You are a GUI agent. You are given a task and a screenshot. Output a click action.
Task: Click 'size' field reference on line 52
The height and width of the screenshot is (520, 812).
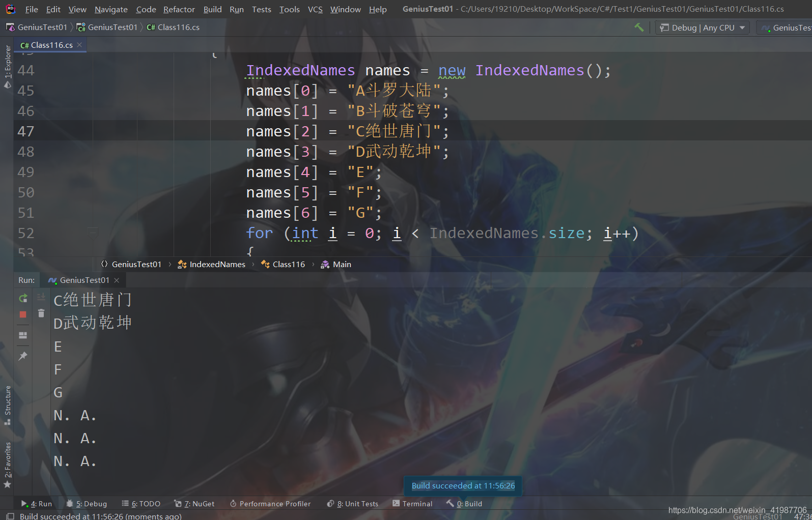(x=567, y=233)
